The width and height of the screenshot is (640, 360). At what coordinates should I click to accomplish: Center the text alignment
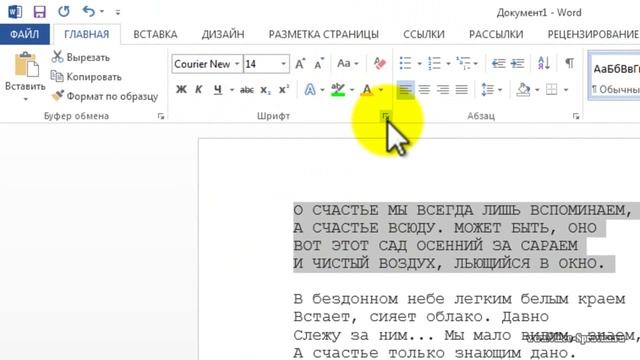(424, 90)
